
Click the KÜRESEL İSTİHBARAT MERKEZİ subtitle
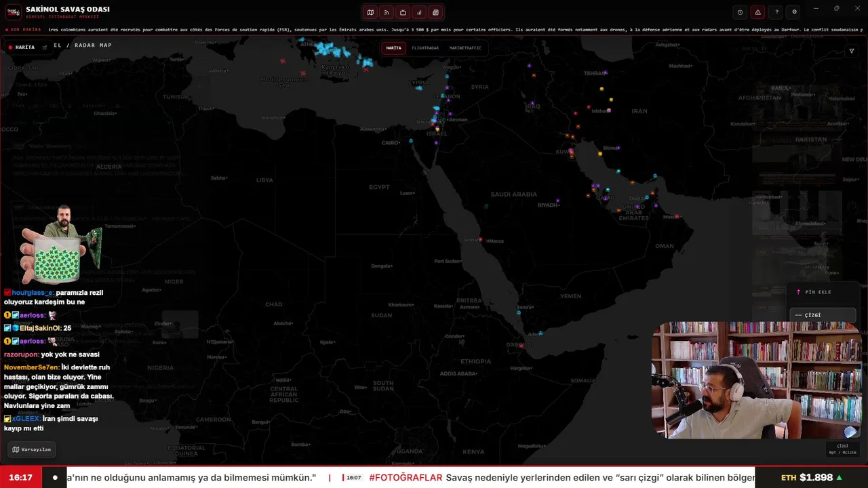pyautogui.click(x=62, y=17)
